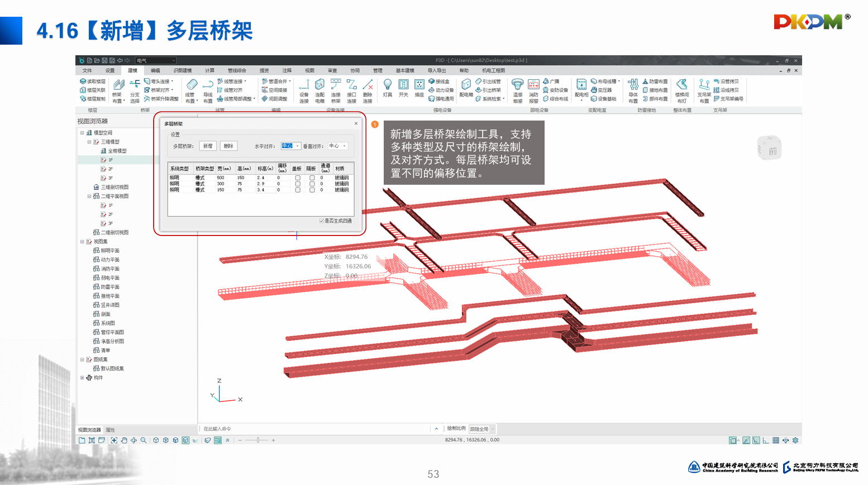The image size is (868, 485).
Task: Switch to the 设置 ribbon tab
Action: point(110,71)
